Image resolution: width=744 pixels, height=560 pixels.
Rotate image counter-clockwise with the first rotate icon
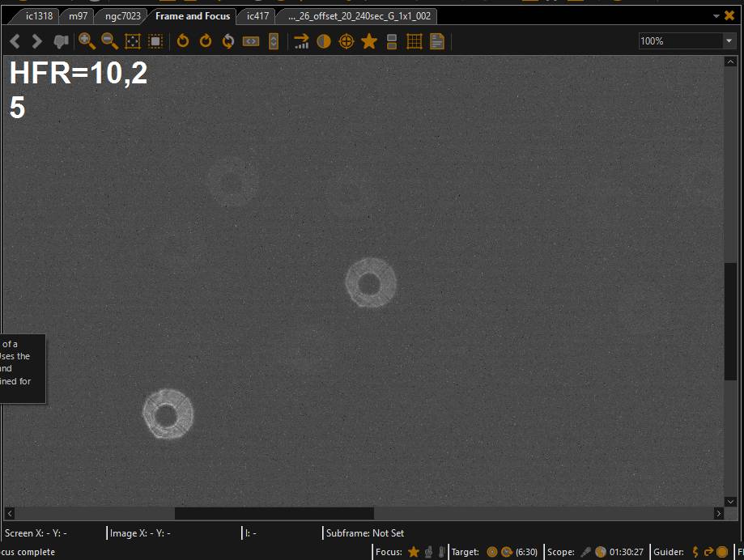[183, 41]
